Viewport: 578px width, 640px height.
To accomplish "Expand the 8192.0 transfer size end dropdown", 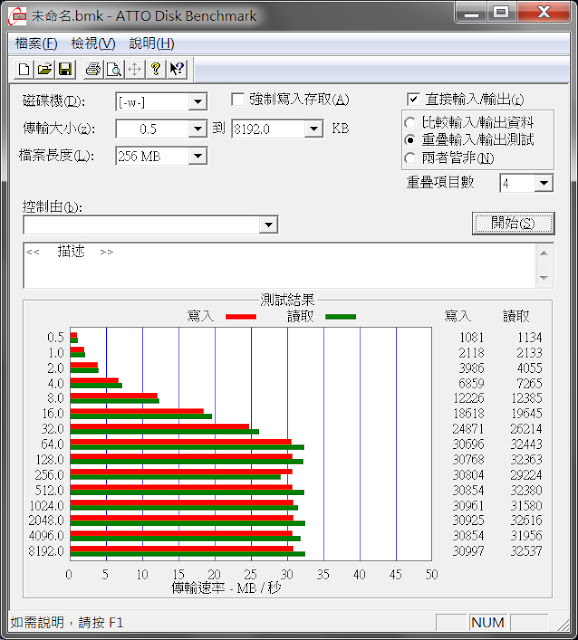I will click(313, 129).
